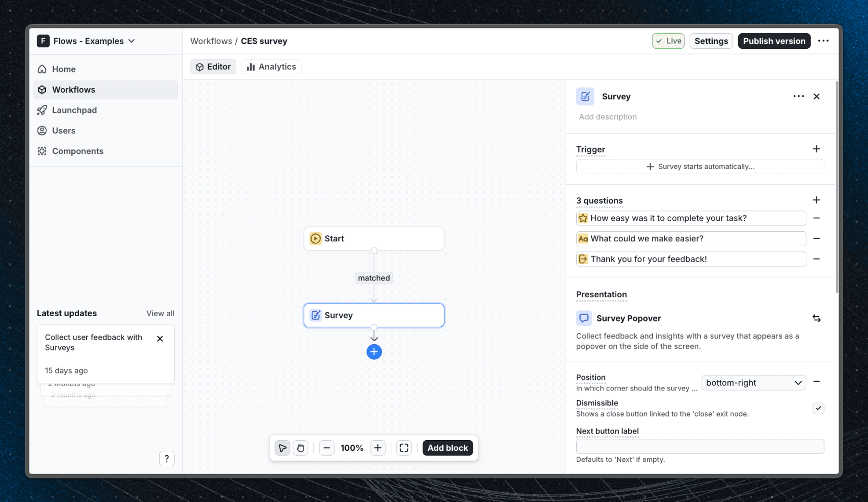
Task: Click the '3 questions' section heading
Action: 599,200
